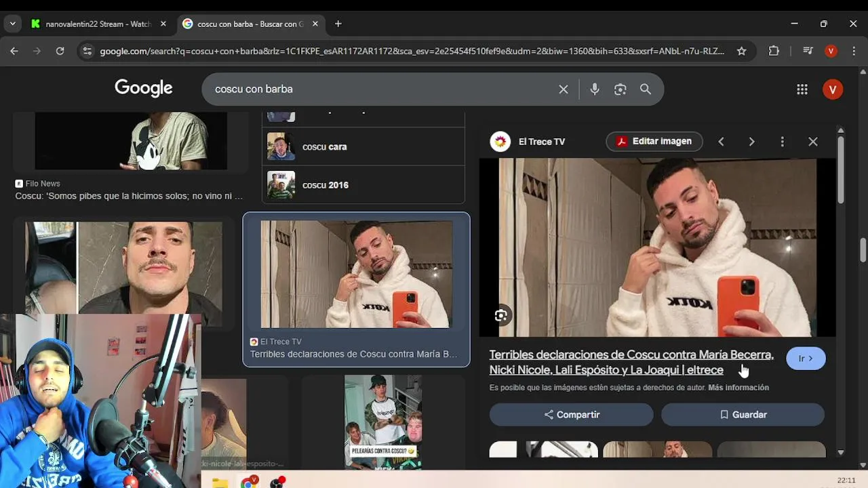
Task: Go to the Google logo homepage
Action: tap(143, 88)
